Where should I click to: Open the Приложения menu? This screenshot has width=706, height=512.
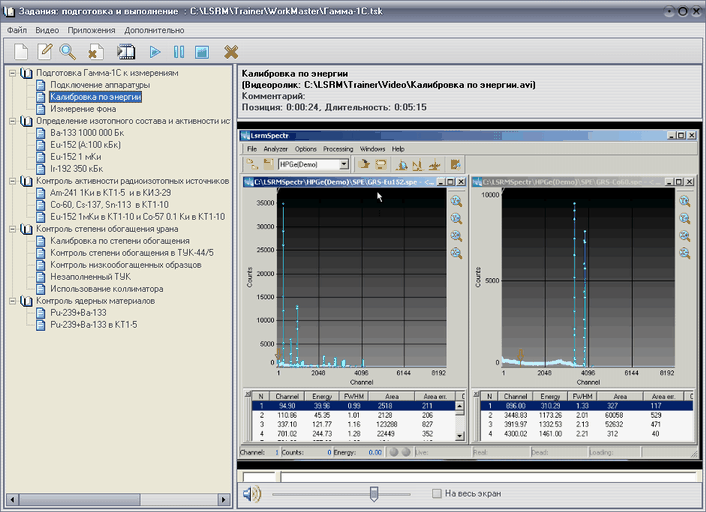pyautogui.click(x=90, y=31)
